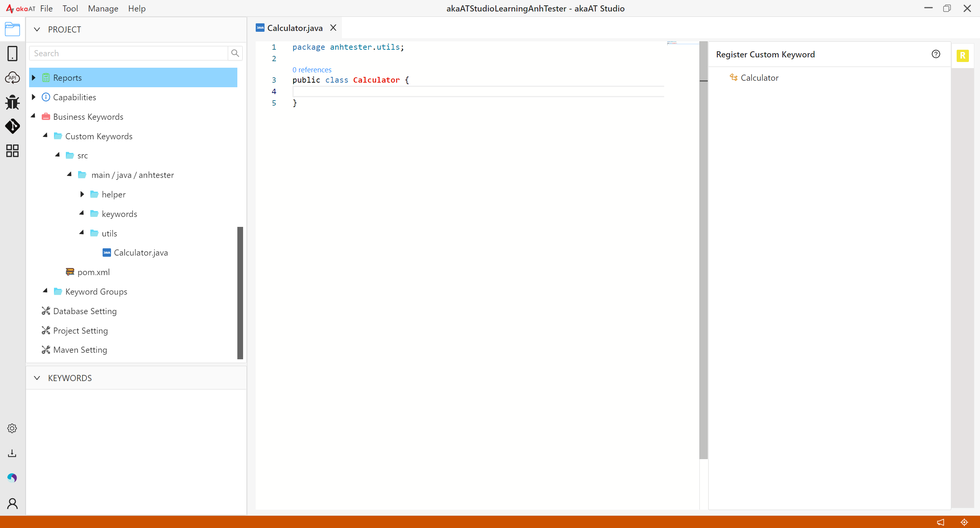Viewport: 980px width, 528px height.
Task: Collapse the Business Keywords node arrow
Action: [x=33, y=116]
